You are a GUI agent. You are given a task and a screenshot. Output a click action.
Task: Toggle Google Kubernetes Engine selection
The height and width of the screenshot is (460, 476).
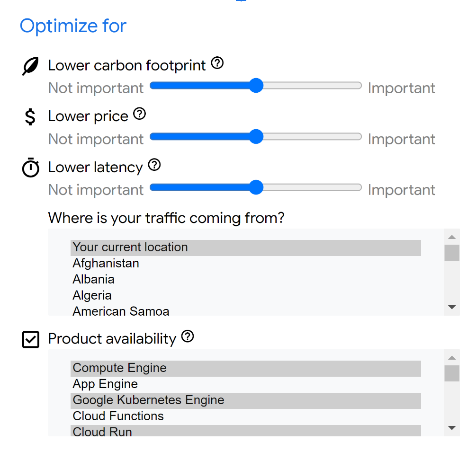(x=246, y=400)
